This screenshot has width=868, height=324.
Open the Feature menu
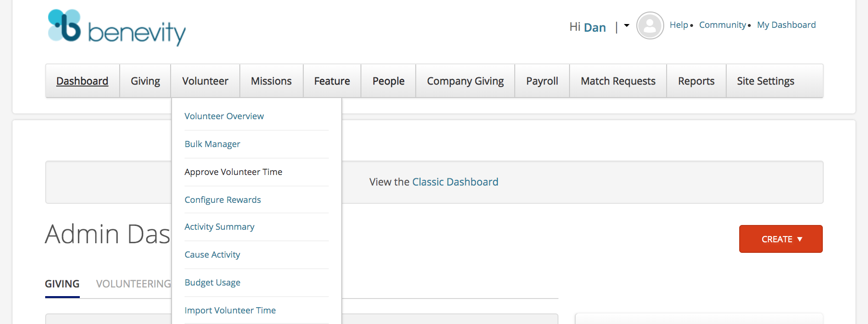click(x=332, y=81)
